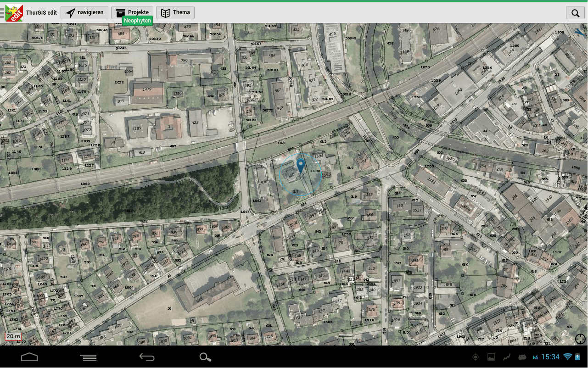Tap the ThurGIS edit app logo
Screen dimensions: 588x368
pos(14,13)
